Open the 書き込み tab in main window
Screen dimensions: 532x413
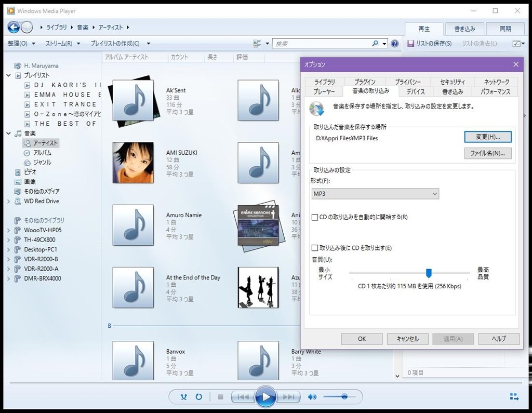[464, 29]
